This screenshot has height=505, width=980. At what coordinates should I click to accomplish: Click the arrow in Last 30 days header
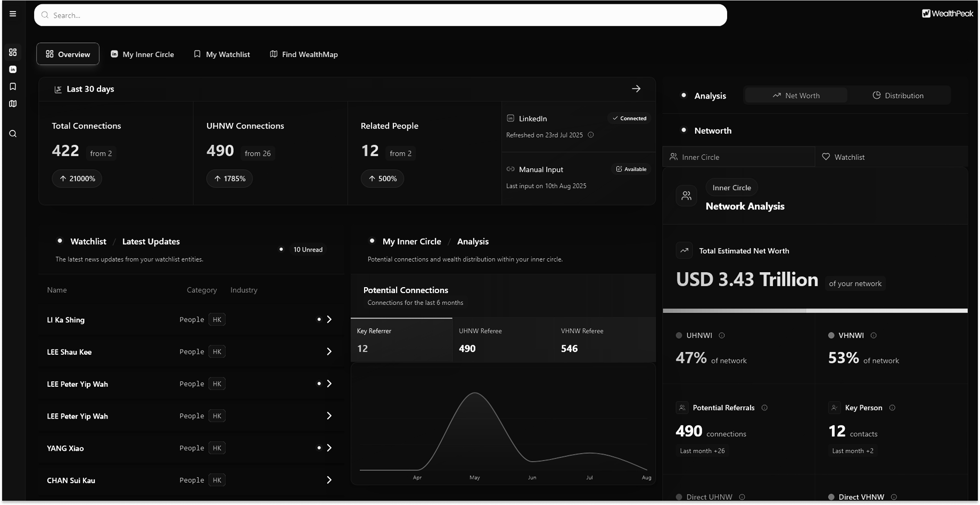coord(636,89)
